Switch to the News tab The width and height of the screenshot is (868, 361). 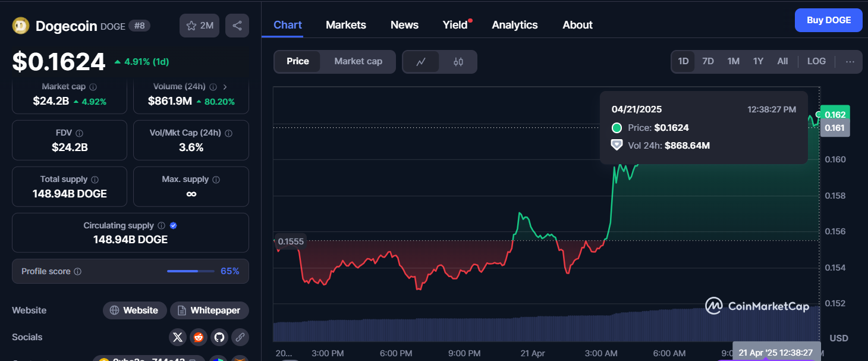pos(404,25)
